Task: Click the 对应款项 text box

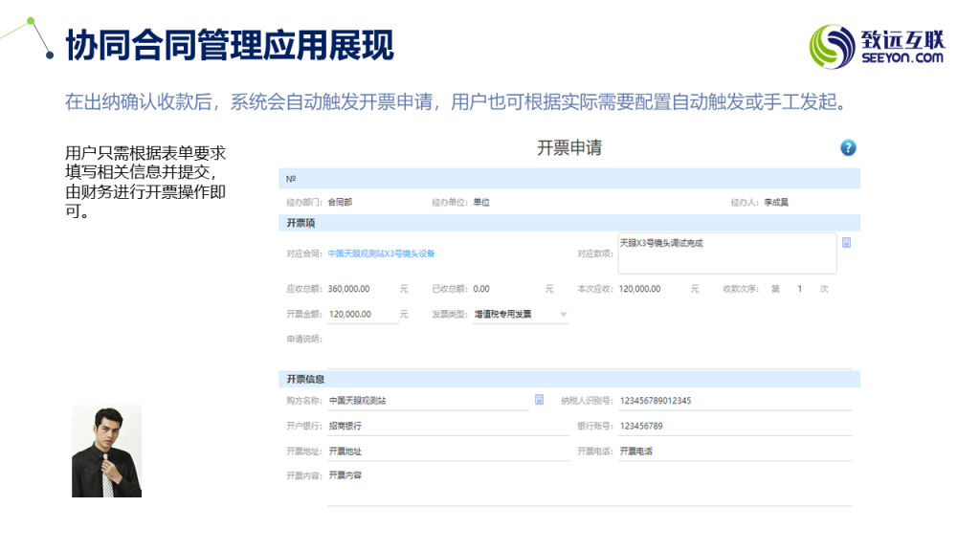Action: pos(725,253)
